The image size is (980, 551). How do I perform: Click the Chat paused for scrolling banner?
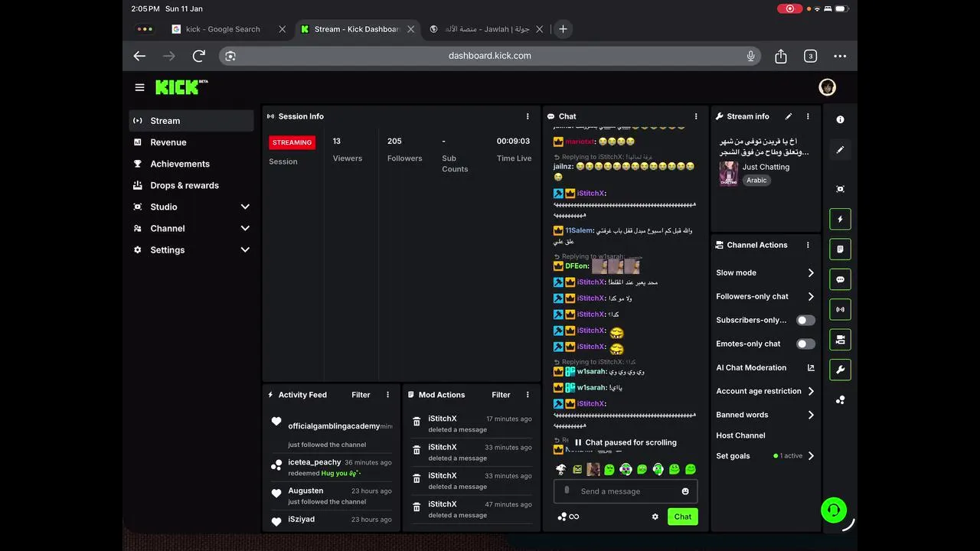click(x=626, y=442)
